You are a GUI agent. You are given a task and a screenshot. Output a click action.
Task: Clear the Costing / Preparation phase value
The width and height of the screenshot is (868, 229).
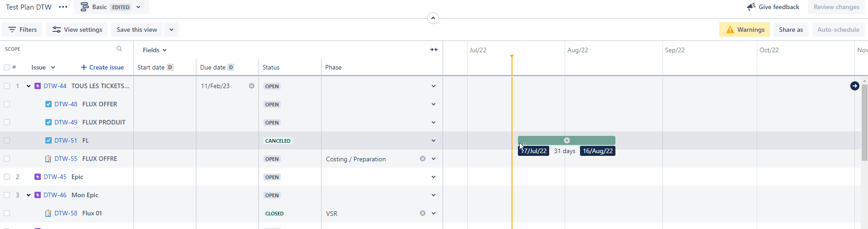423,159
